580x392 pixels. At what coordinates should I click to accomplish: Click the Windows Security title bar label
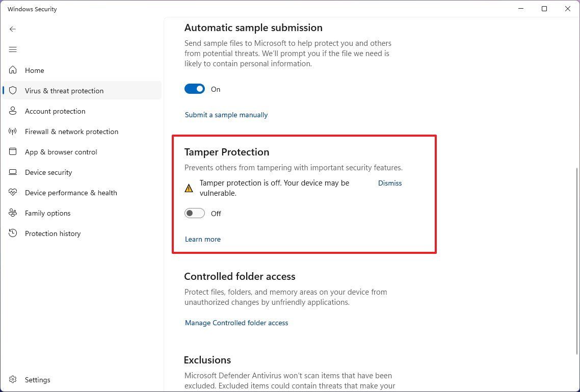coord(32,9)
